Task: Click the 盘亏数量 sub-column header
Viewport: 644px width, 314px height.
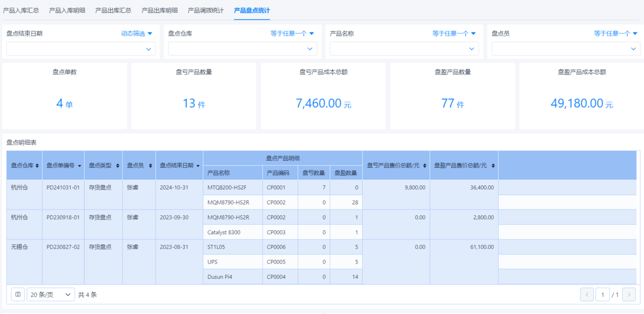Action: (314, 173)
